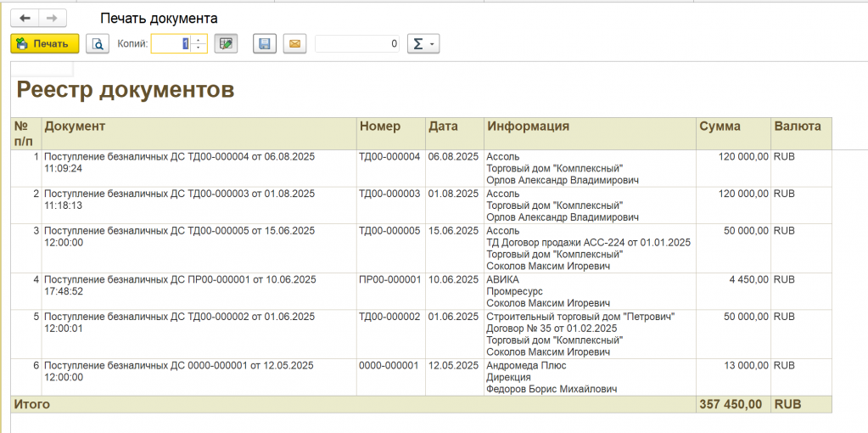Click the yellow Печать button
The image size is (868, 433).
(x=45, y=44)
